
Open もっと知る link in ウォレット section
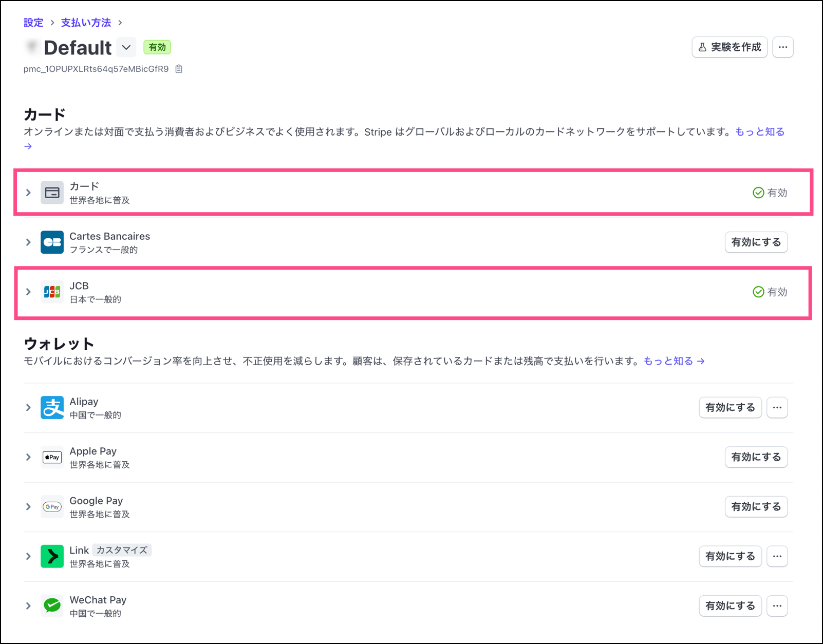[x=674, y=361]
